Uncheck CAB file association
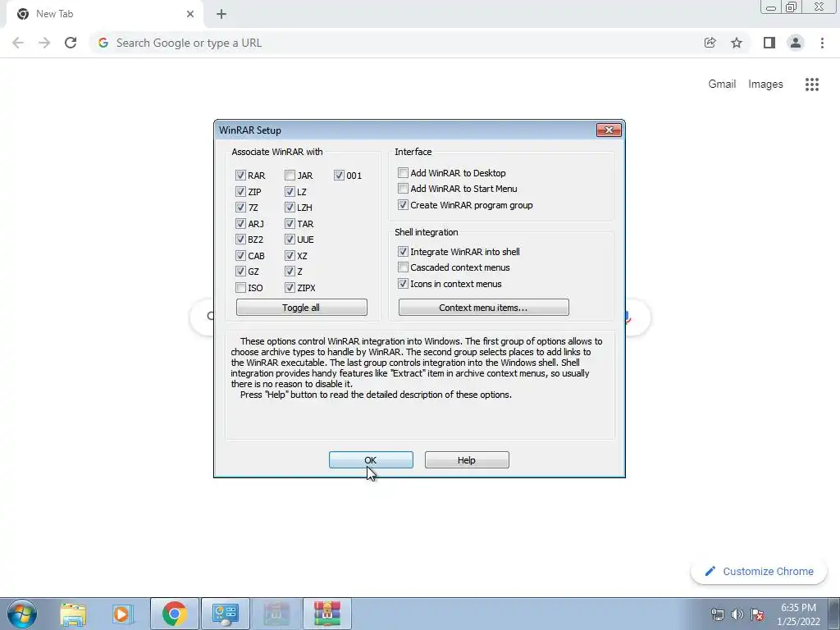The image size is (840, 630). (240, 256)
